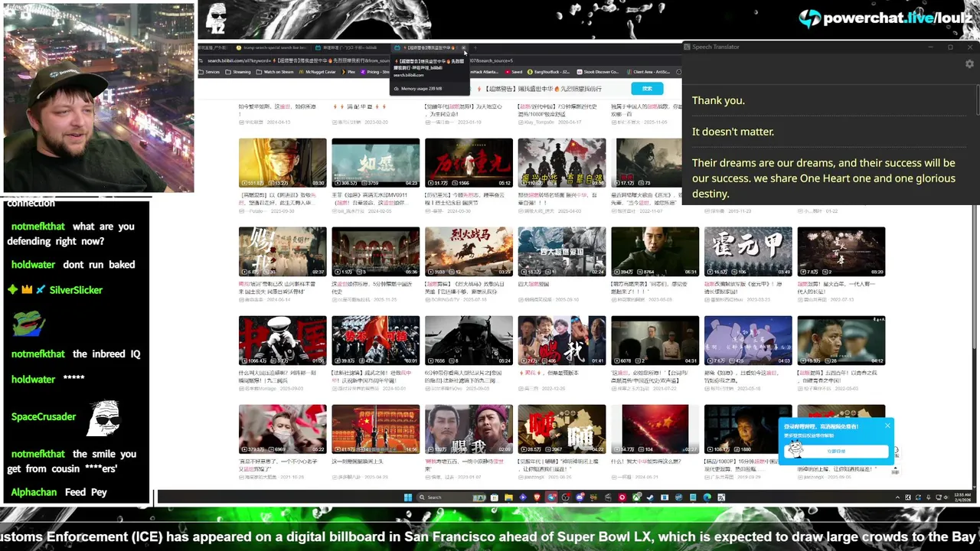The image size is (980, 551).
Task: Close the active bilibili browser tab
Action: tap(464, 47)
